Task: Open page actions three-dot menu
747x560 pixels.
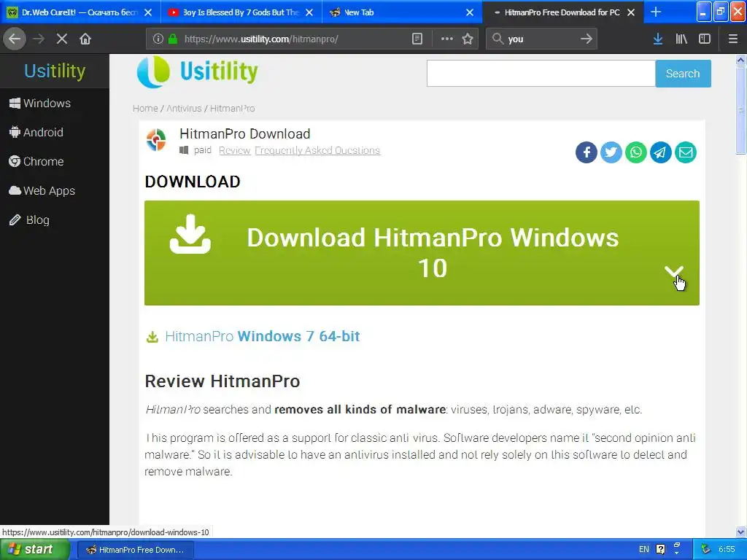Action: [447, 39]
